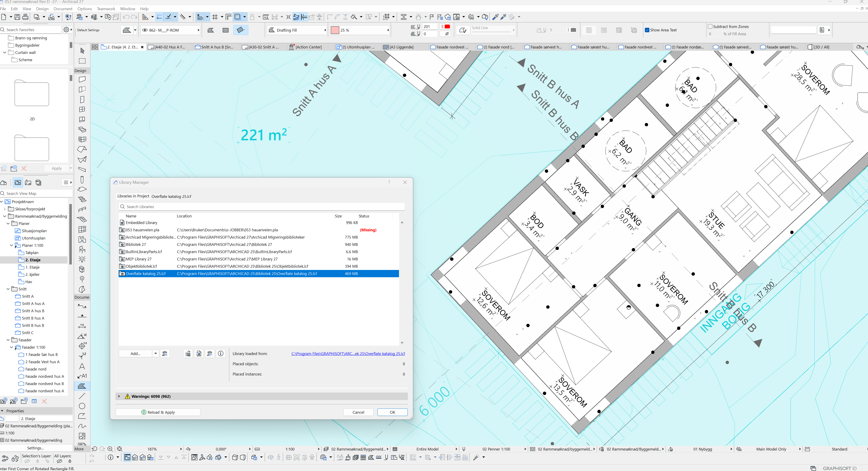Expand the Warnings disclosure triangle
Image resolution: width=868 pixels, height=471 pixels.
point(119,396)
